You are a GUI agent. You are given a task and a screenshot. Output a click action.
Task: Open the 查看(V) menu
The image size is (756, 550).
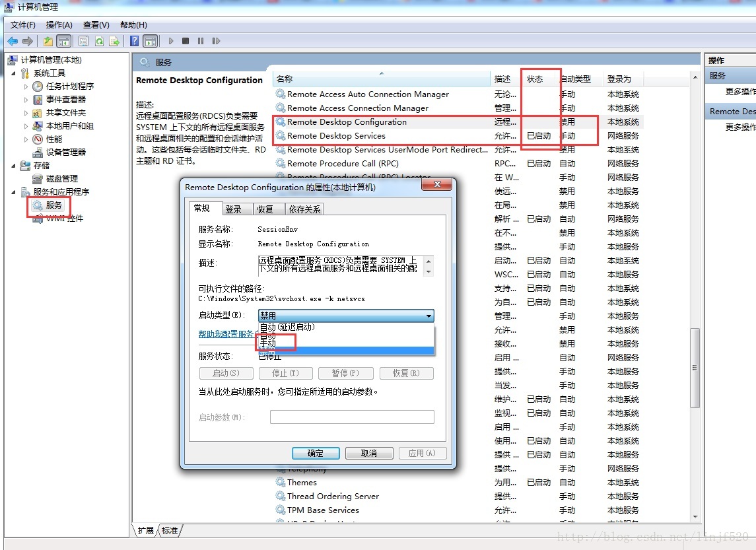96,25
